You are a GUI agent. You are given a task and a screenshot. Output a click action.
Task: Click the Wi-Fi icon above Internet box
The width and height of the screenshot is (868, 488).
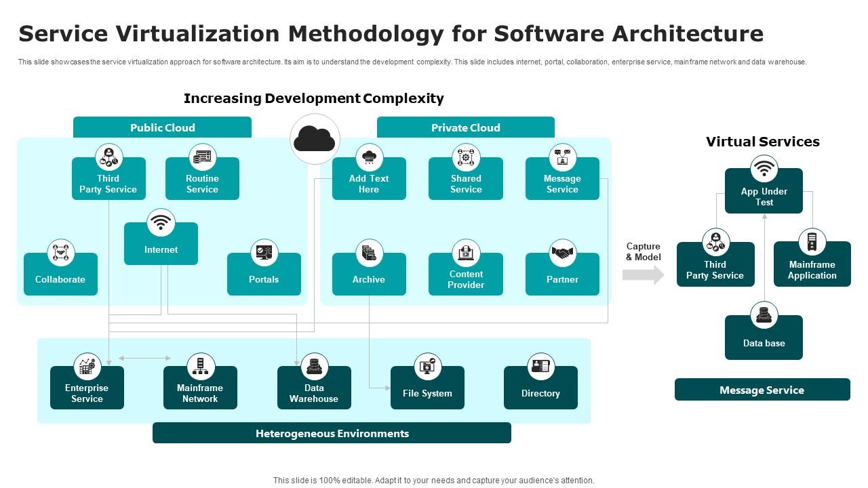161,222
